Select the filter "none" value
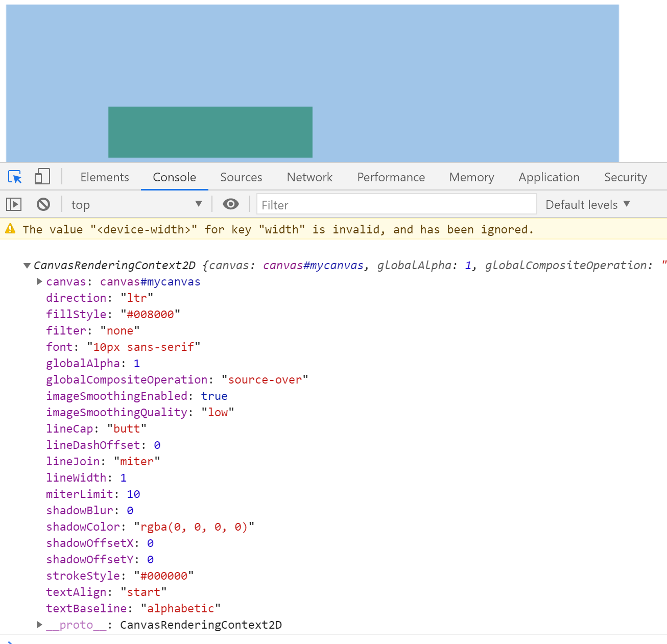The image size is (667, 644). (120, 330)
